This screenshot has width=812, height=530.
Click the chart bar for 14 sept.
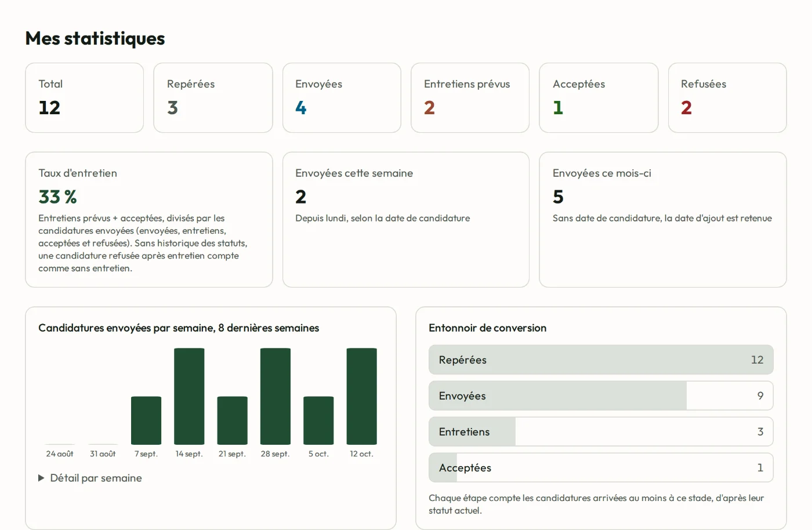(189, 396)
